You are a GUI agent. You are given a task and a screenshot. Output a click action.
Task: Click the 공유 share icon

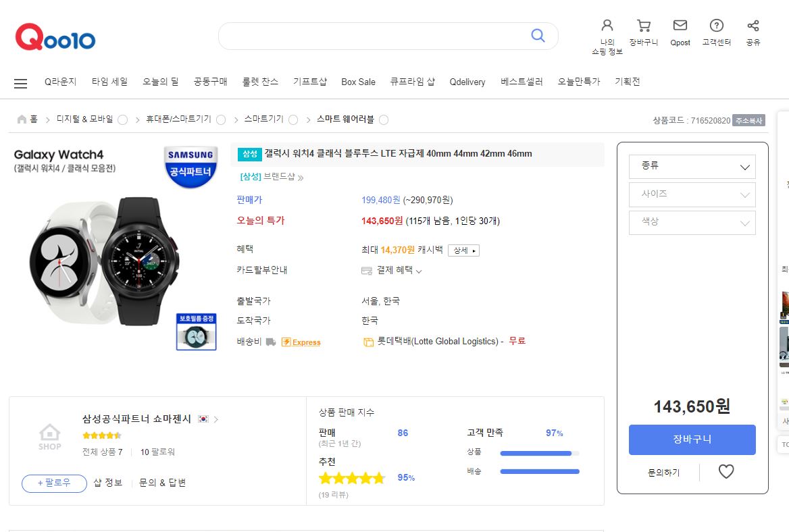[x=753, y=25]
